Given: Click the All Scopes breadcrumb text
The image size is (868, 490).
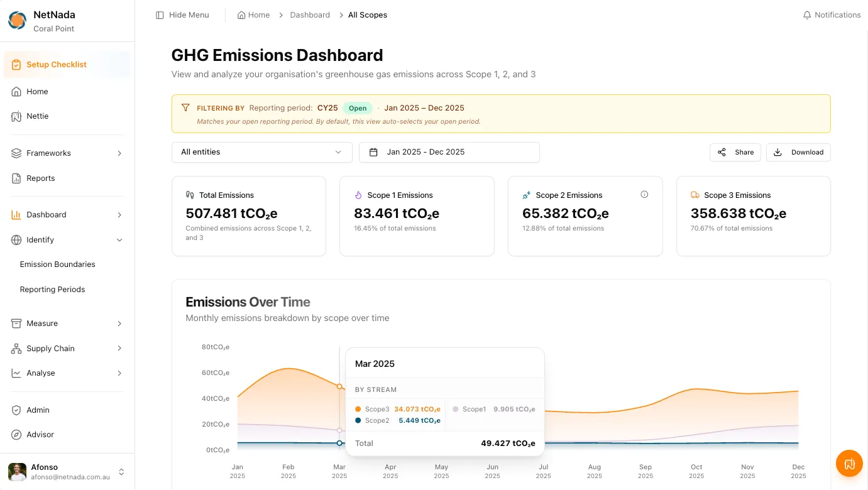Looking at the screenshot, I should click(368, 15).
